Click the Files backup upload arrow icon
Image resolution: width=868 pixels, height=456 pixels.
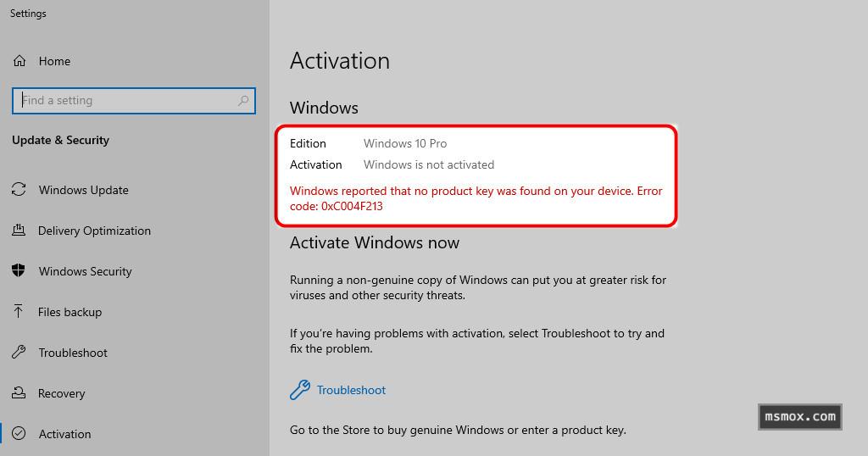coord(19,312)
